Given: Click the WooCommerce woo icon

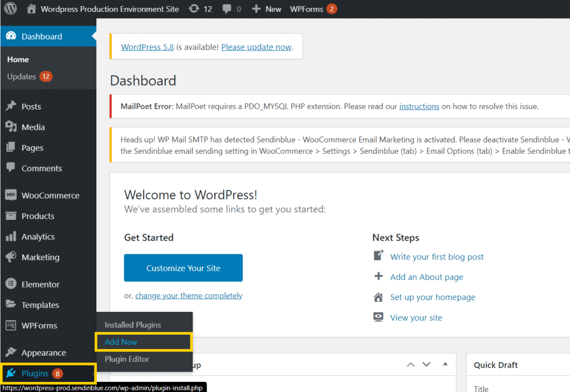Looking at the screenshot, I should [x=11, y=195].
